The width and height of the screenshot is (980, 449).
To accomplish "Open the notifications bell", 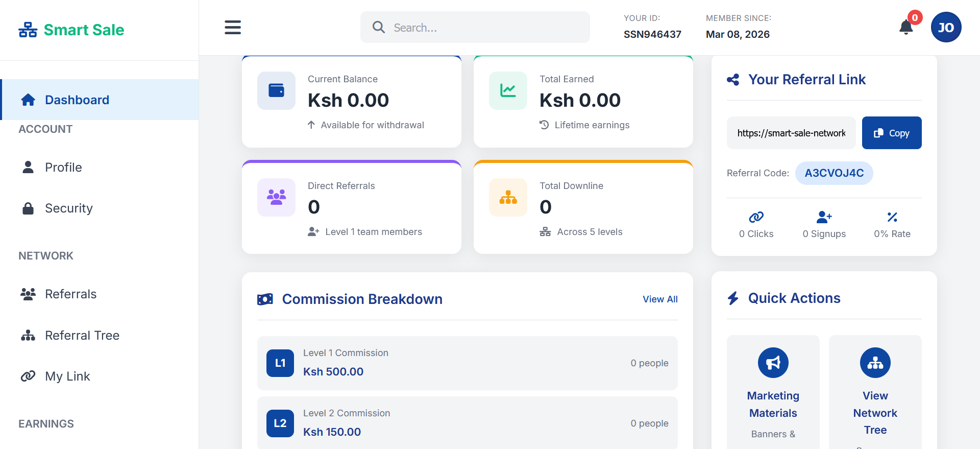I will pyautogui.click(x=906, y=27).
